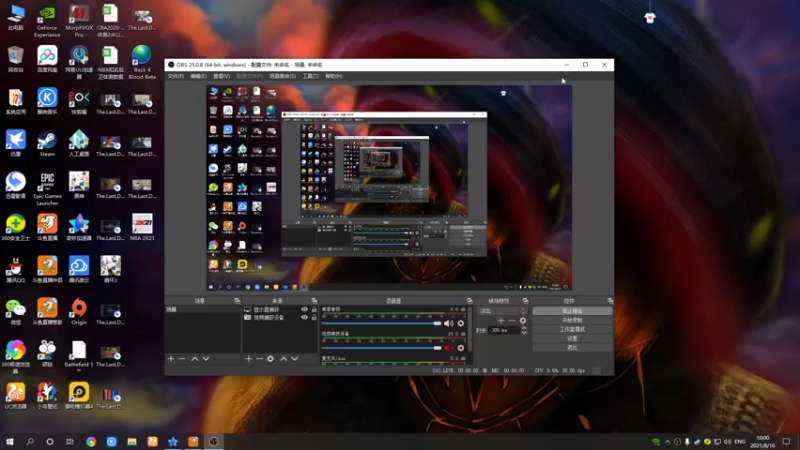
Task: Adjust the 视频捕获设备 volume slider
Action: point(382,348)
